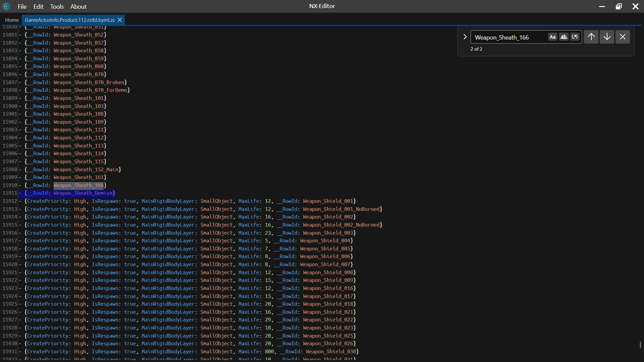Restore down the NX-Editor window

point(619,6)
